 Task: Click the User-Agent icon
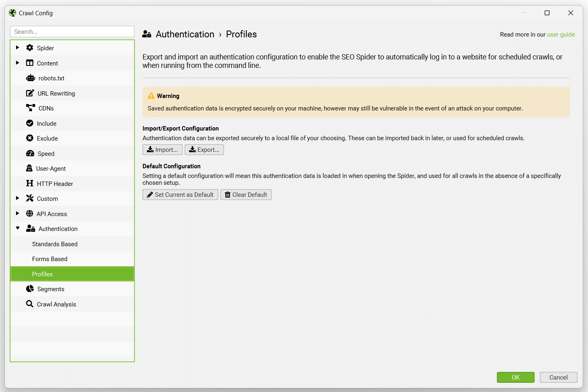pyautogui.click(x=30, y=168)
